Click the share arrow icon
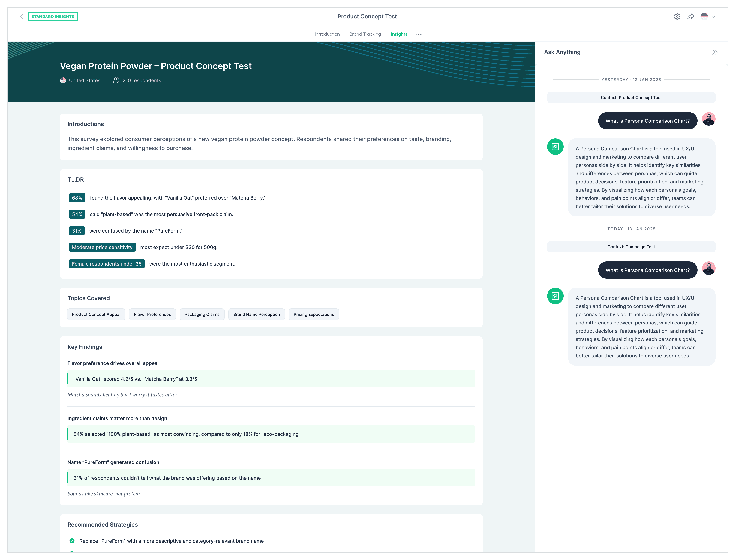735x560 pixels. 691,16
